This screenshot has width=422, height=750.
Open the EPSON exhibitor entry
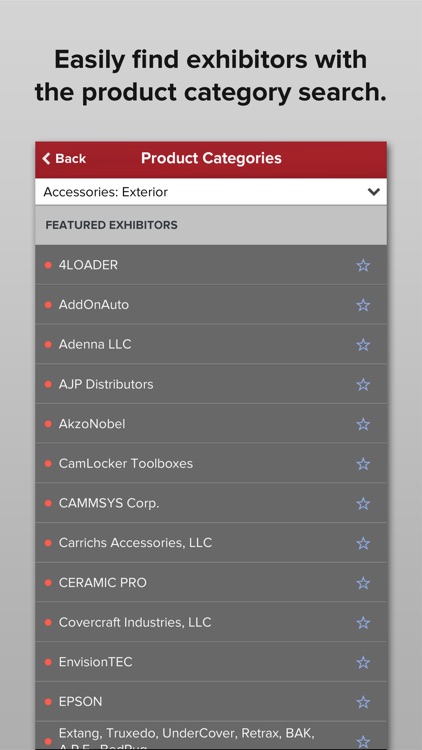coord(211,702)
